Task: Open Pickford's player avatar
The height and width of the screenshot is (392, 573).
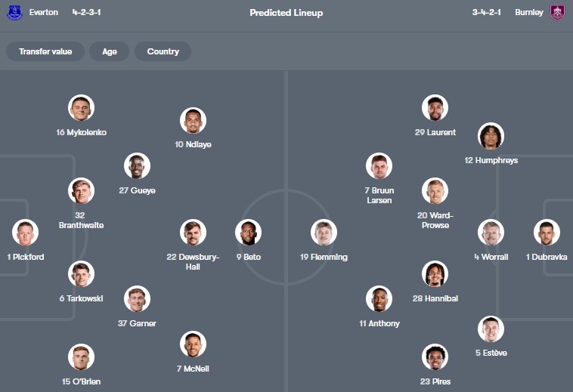Action: 25,233
